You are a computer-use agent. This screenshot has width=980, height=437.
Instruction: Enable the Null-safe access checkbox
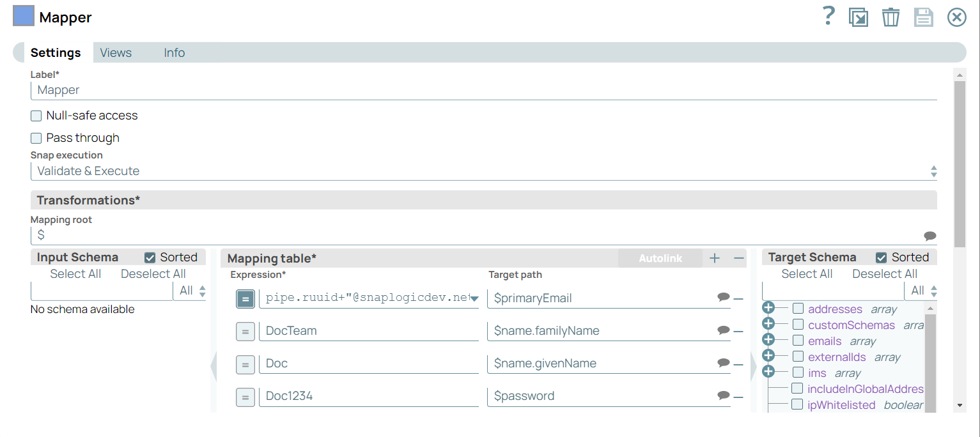[36, 116]
